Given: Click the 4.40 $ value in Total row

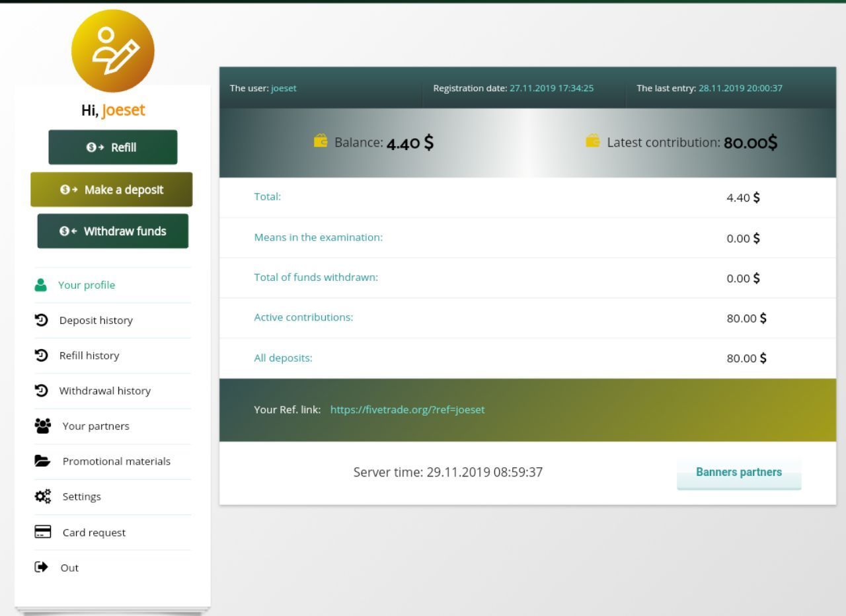Looking at the screenshot, I should (x=743, y=198).
